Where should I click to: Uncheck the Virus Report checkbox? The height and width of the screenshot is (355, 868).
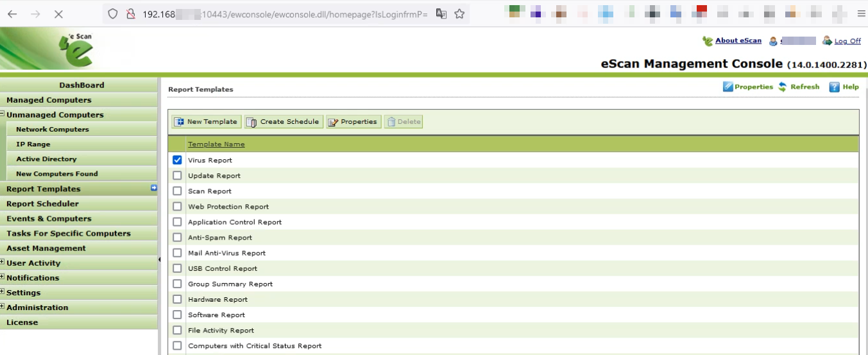click(177, 160)
